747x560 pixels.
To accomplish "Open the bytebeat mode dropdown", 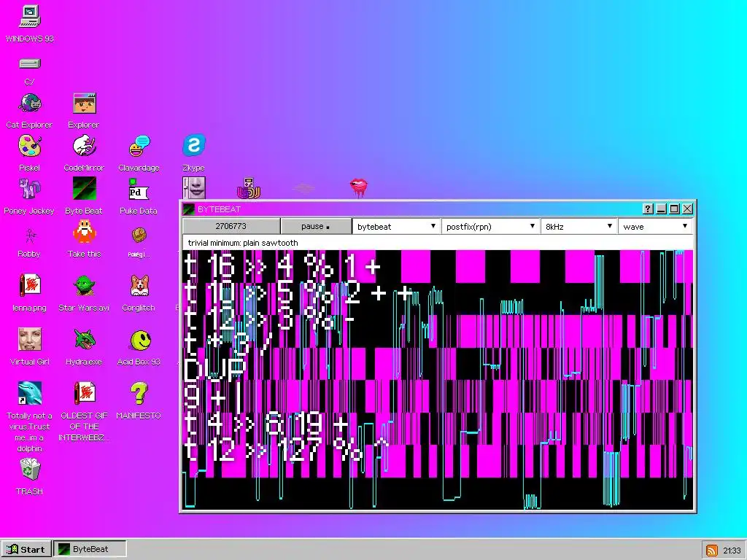I will (x=396, y=227).
